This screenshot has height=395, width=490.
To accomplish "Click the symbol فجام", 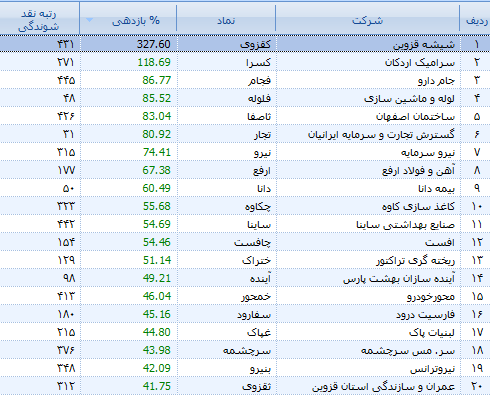I will point(259,80).
